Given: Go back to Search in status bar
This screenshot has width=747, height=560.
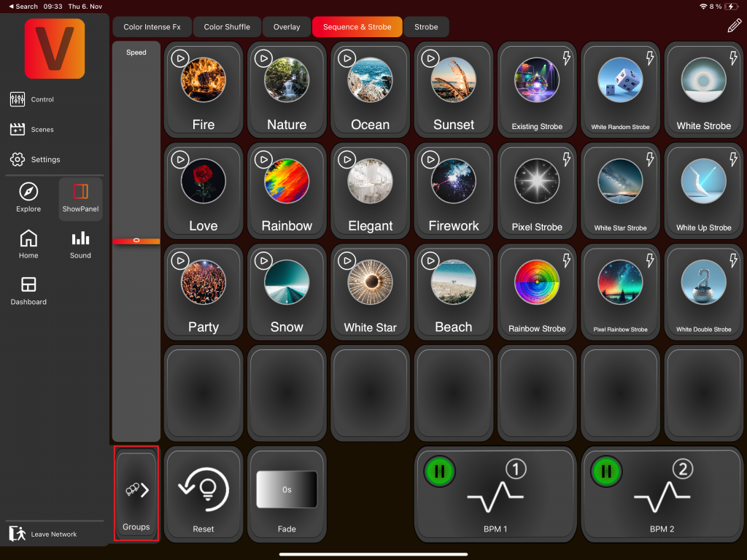Looking at the screenshot, I should coord(23,7).
